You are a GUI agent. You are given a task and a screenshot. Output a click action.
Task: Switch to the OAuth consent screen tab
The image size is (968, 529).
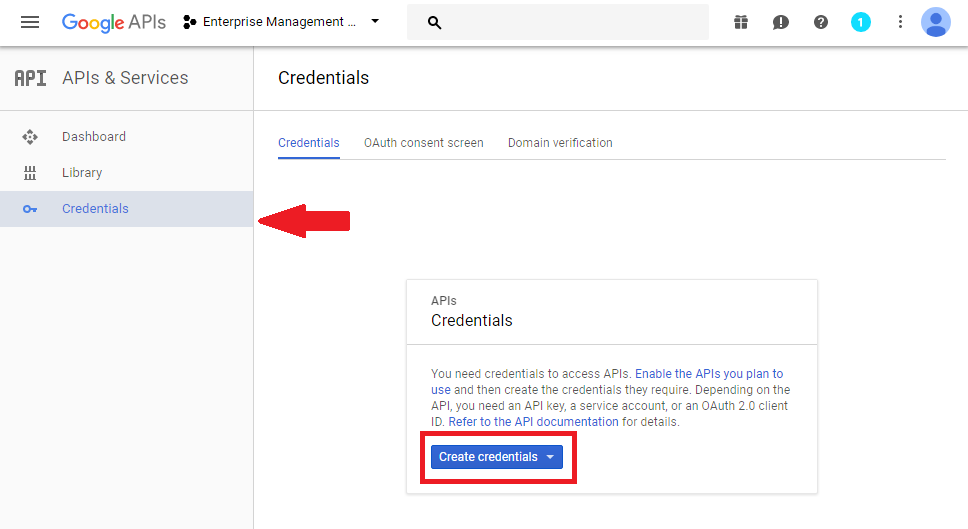tap(423, 143)
